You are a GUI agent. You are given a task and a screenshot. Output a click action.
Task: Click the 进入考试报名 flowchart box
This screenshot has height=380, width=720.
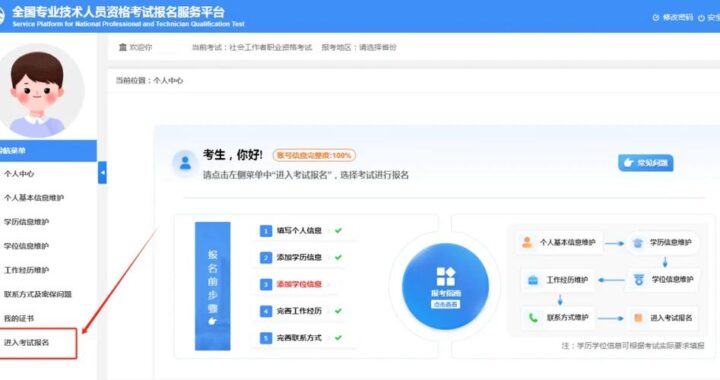coord(663,318)
